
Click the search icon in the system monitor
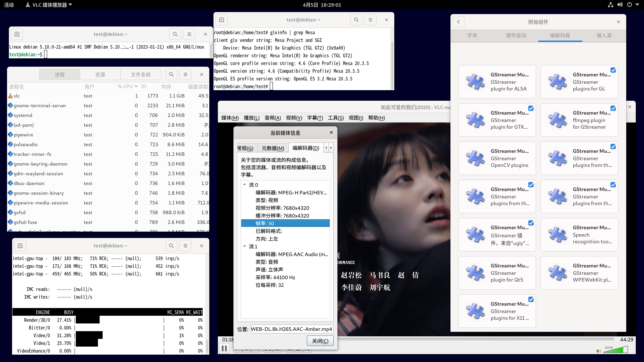pyautogui.click(x=171, y=74)
